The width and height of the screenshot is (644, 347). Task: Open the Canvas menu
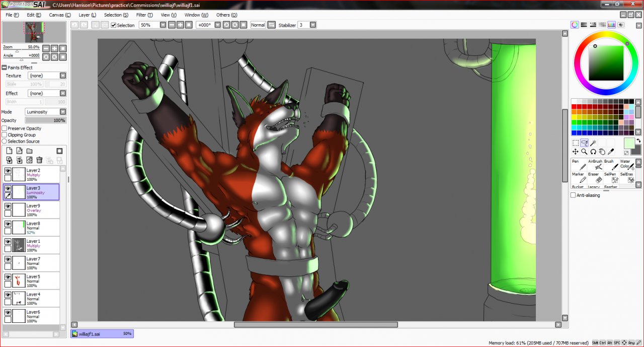pos(59,15)
